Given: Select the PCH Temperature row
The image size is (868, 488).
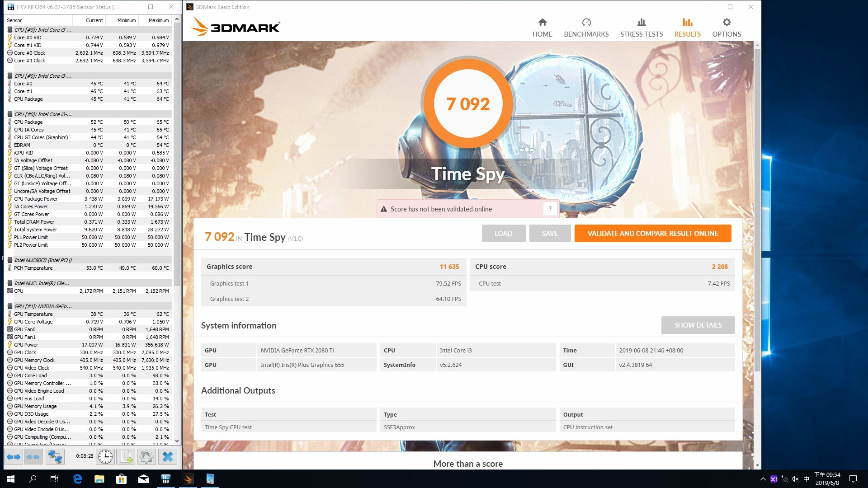Looking at the screenshot, I should point(89,268).
